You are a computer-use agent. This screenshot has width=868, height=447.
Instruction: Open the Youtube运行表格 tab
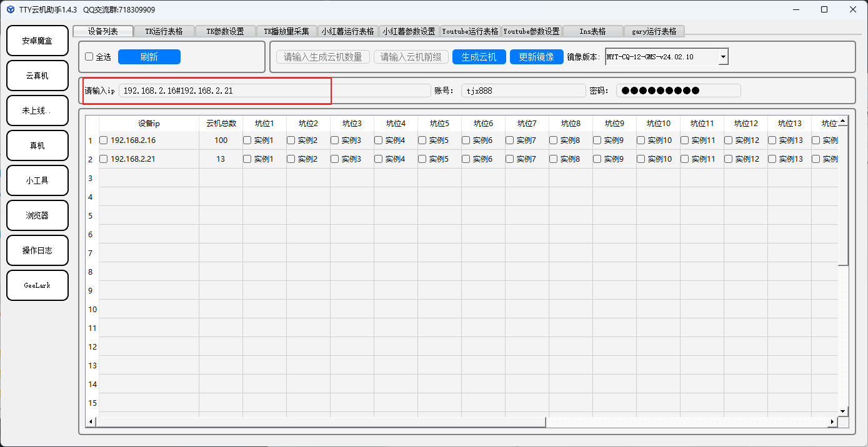coord(470,31)
